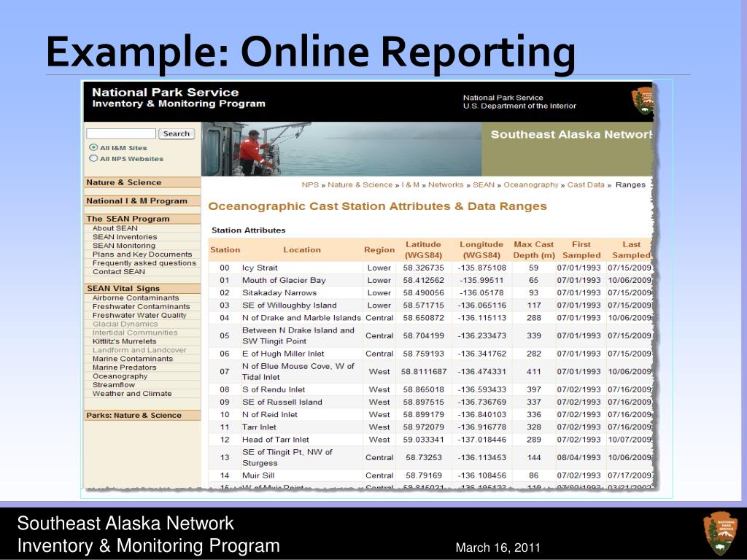This screenshot has height=560, width=747.
Task: Select Muir Sill location cell
Action: 258,475
